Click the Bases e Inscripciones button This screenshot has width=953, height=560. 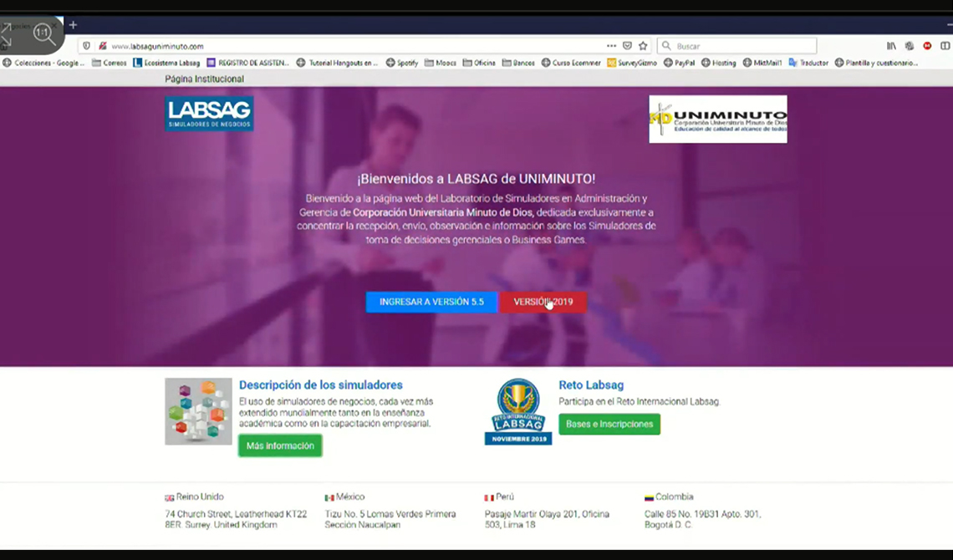609,424
